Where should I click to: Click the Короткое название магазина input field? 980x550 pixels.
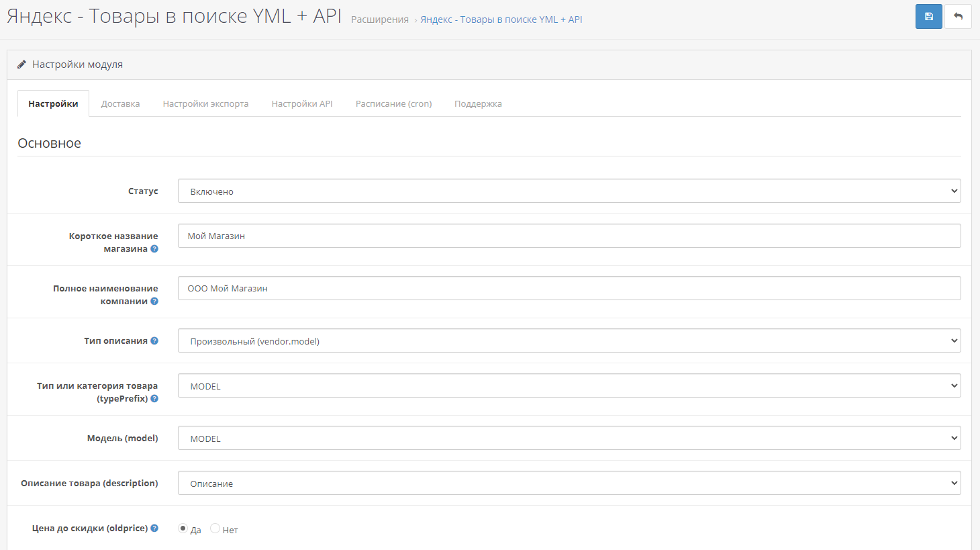click(569, 236)
